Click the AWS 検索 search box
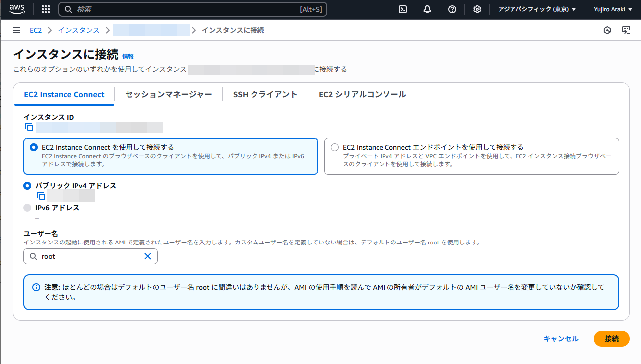 coord(193,9)
